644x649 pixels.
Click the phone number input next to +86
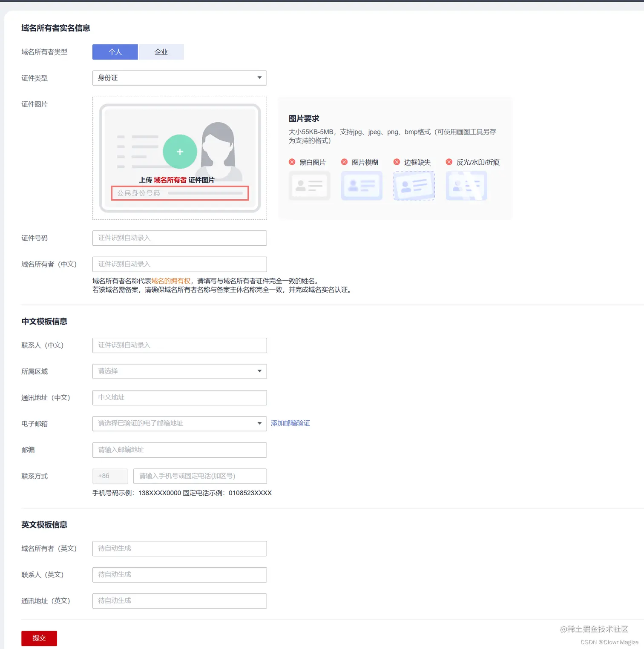(x=200, y=476)
